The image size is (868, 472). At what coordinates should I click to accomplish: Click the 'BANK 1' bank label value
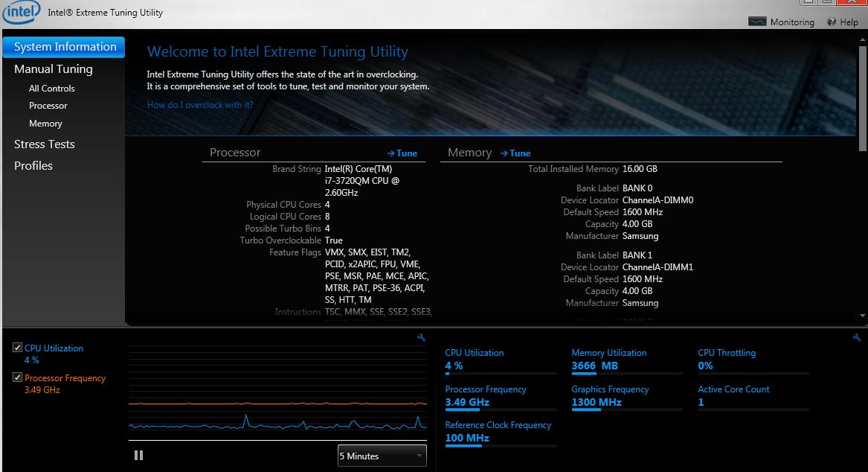tap(637, 255)
